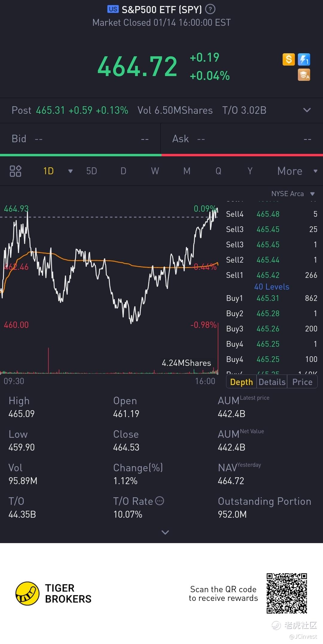Tap the Outstanding Portion 952.0M value
The image size is (323, 644).
click(x=232, y=514)
